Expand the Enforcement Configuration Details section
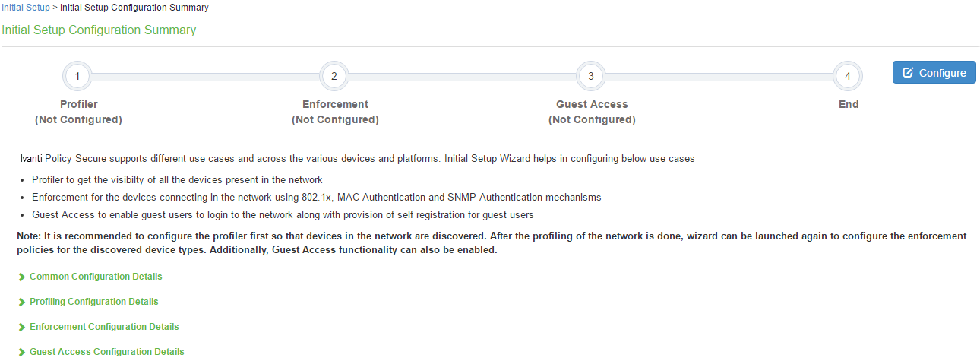Image resolution: width=980 pixels, height=358 pixels. pos(104,327)
